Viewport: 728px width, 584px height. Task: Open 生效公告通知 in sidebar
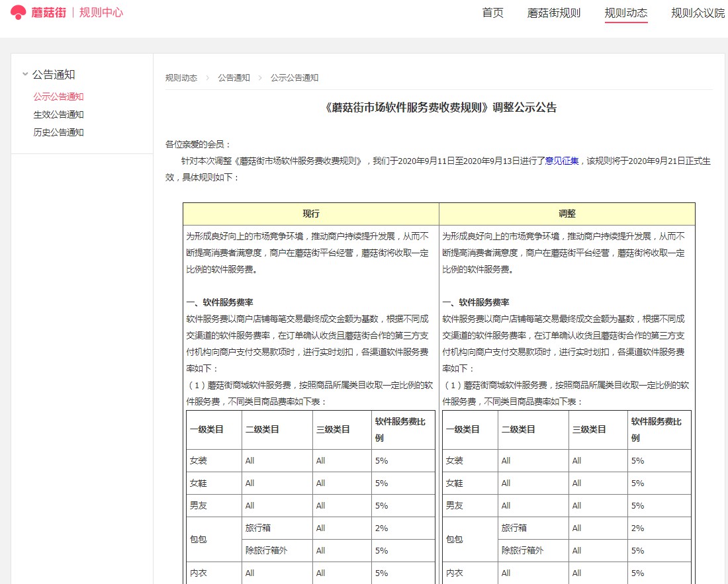[58, 114]
